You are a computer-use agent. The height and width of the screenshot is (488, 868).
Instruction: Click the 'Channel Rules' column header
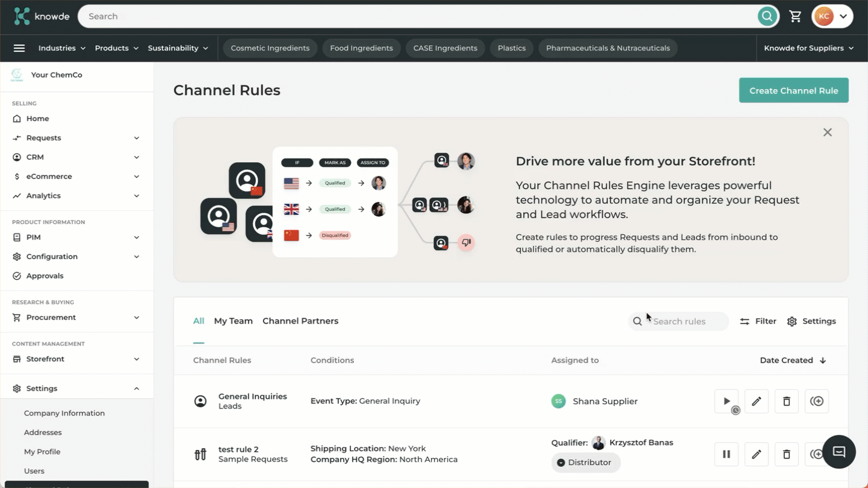pos(222,360)
